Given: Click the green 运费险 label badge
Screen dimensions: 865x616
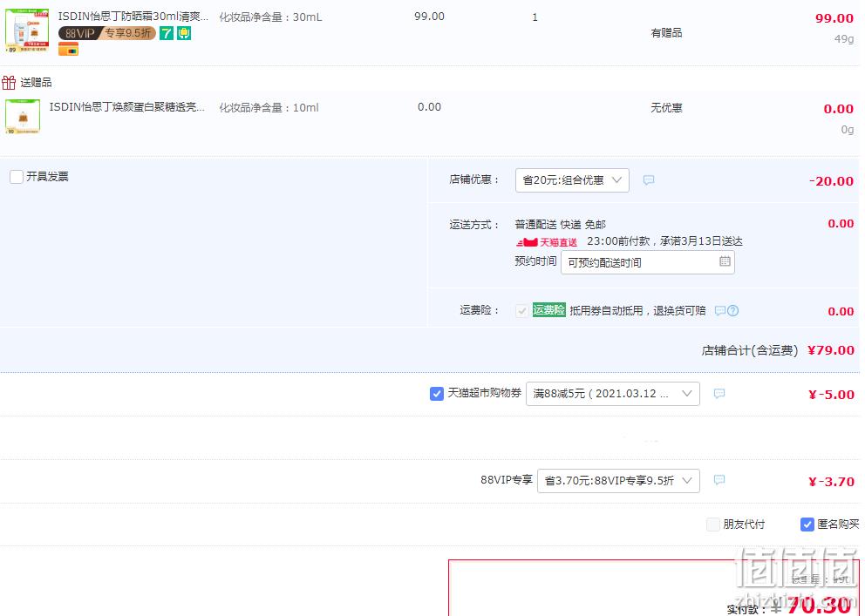Looking at the screenshot, I should point(548,310).
